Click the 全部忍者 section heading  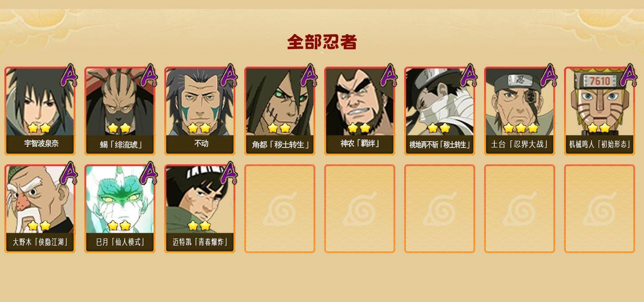click(322, 42)
